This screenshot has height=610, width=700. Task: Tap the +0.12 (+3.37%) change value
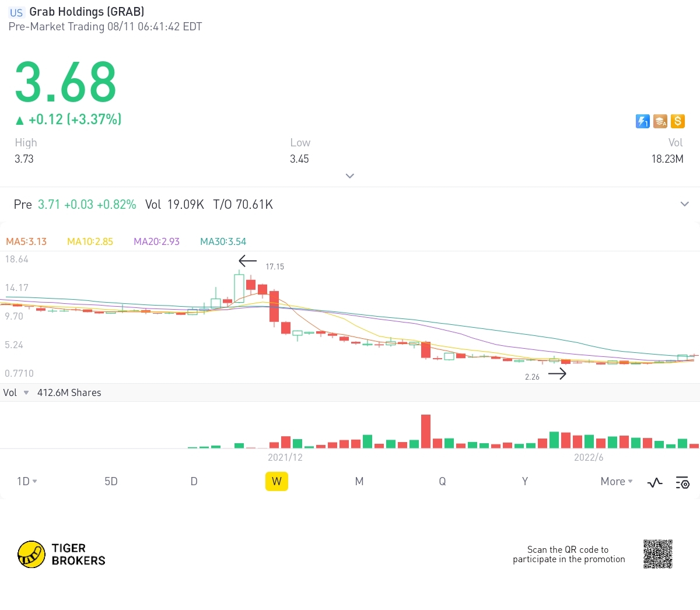pos(75,119)
